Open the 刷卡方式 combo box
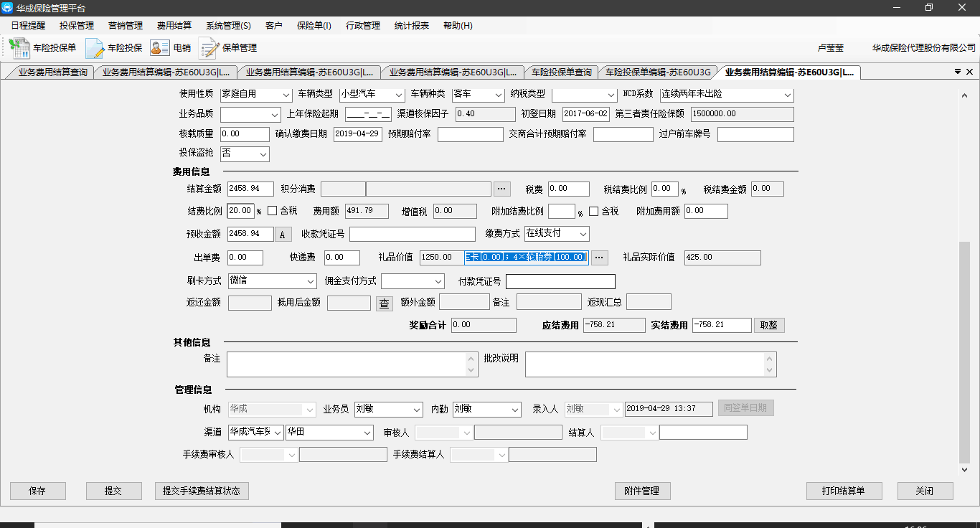Image resolution: width=980 pixels, height=528 pixels. click(x=310, y=281)
